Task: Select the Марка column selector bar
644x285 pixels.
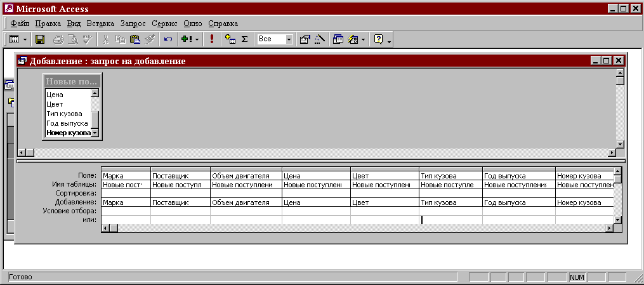Action: (126, 169)
